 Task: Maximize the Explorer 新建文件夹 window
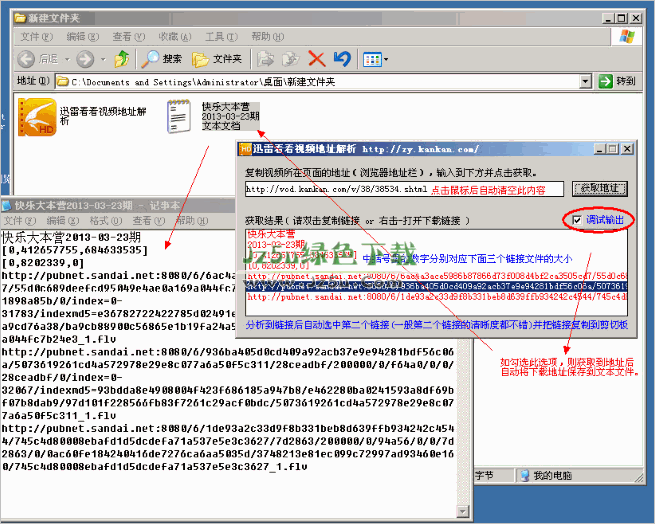622,18
